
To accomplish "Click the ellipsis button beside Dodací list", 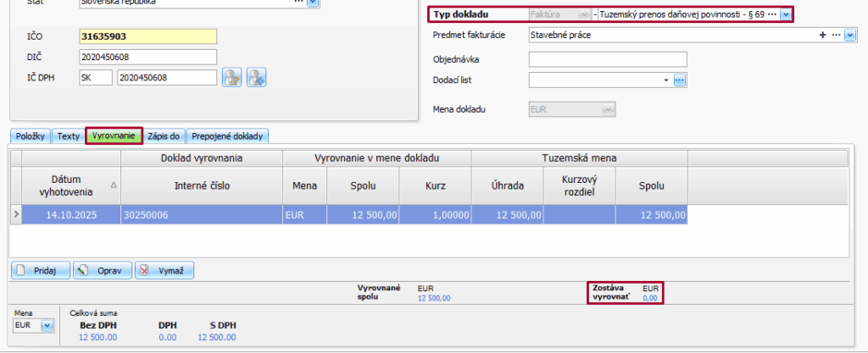I will 679,80.
